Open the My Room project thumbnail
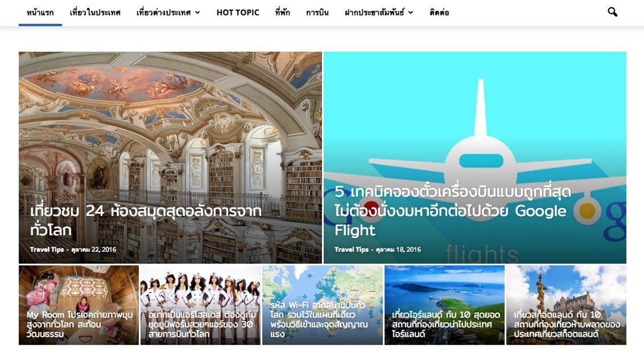 click(78, 305)
